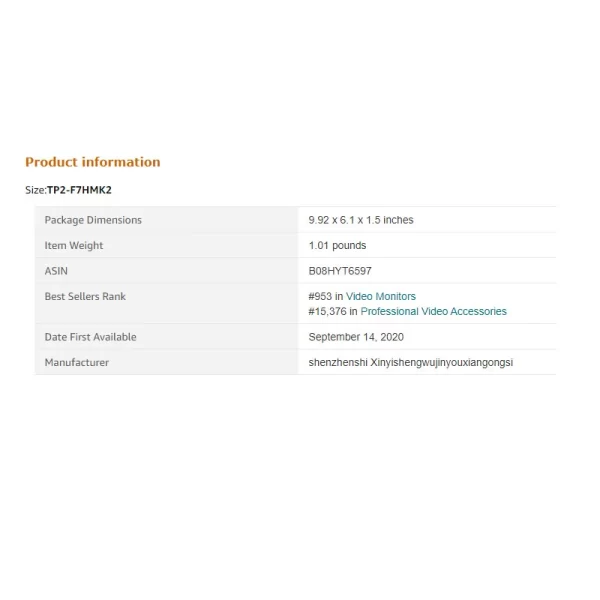
Task: Click the #953 rank number
Action: pyautogui.click(x=320, y=297)
